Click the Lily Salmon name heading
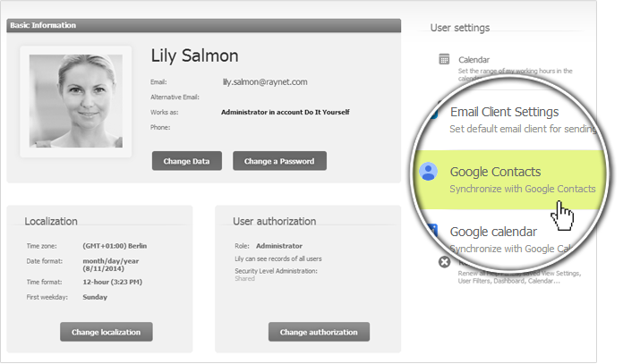The width and height of the screenshot is (623, 364). click(x=195, y=55)
